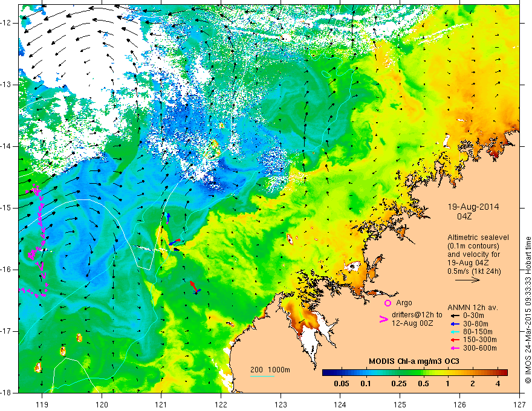Image resolution: width=532 pixels, height=411 pixels.
Task: Click the 0.25 colorbar tick label
Action: [398, 384]
